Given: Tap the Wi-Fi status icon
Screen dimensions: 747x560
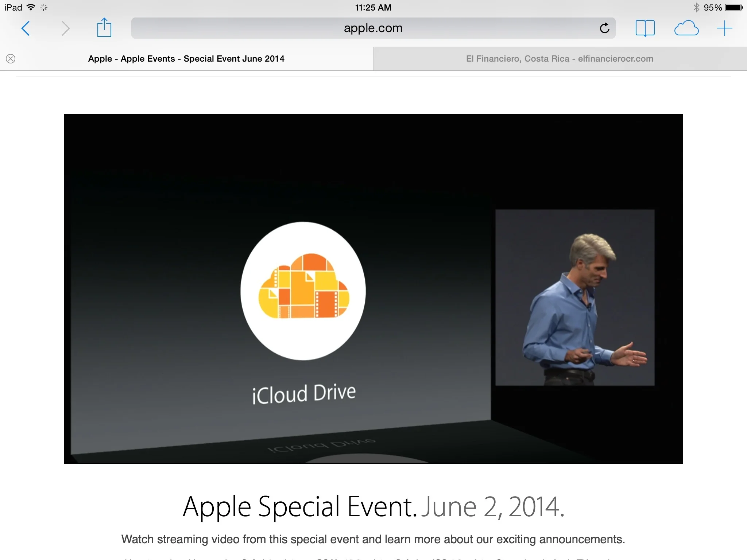Looking at the screenshot, I should tap(31, 7).
